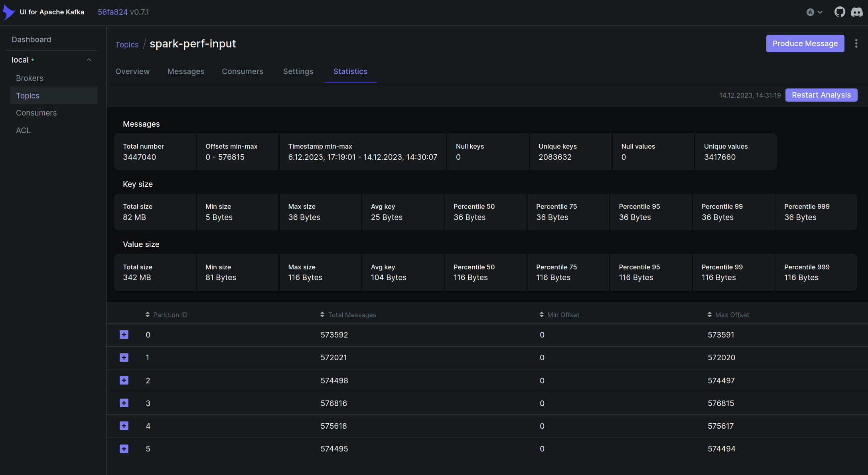Click the spark-perf-input topic title
Viewport: 868px width, 475px height.
click(193, 44)
